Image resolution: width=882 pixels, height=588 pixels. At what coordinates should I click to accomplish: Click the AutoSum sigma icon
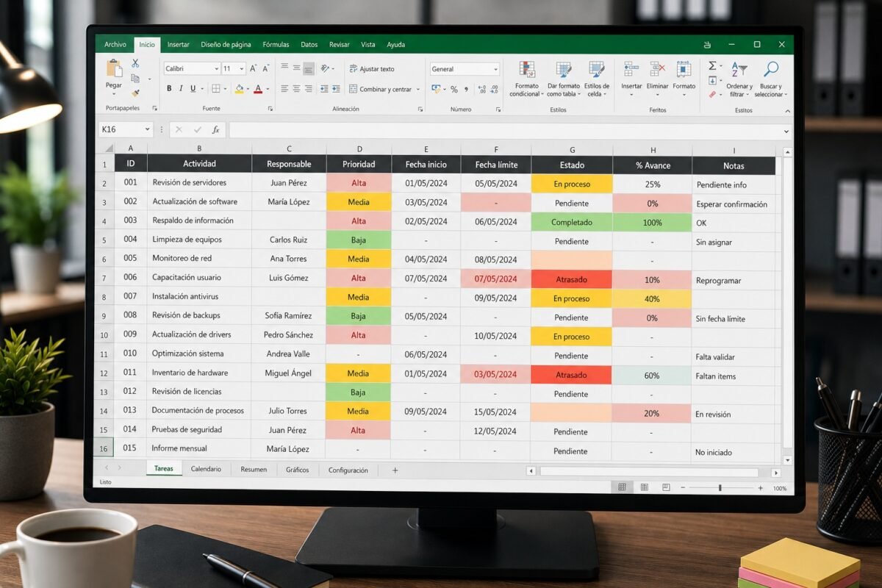(712, 65)
